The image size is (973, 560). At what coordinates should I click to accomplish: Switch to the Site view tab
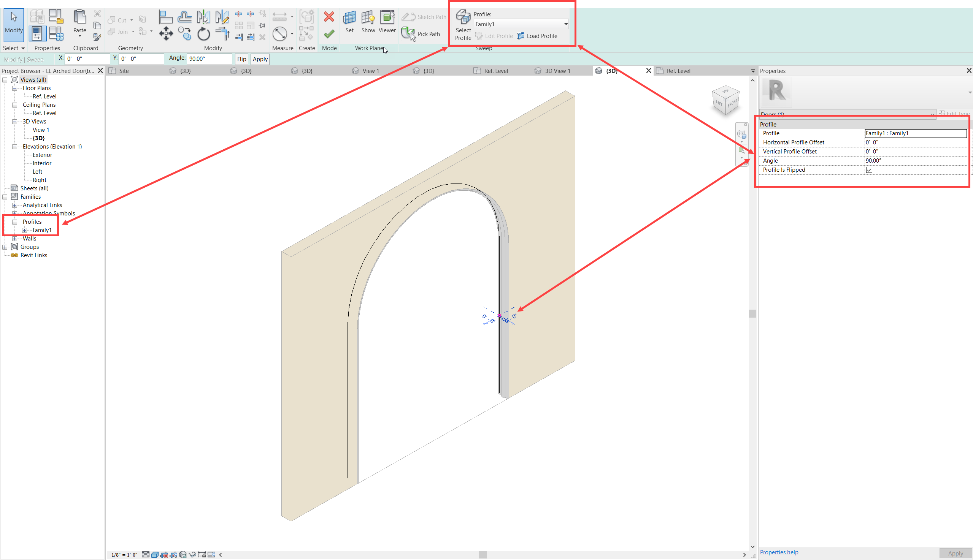(124, 71)
